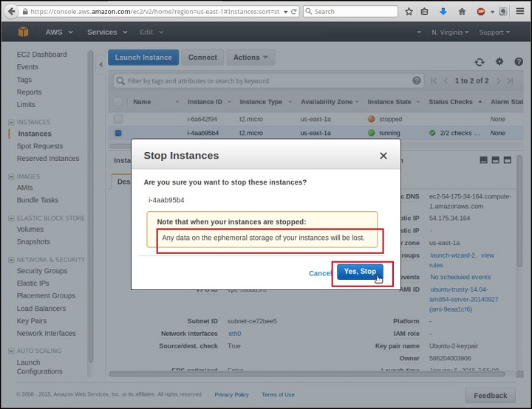The width and height of the screenshot is (532, 409).
Task: Open the user account dropdown arrow in the AWS top bar
Action: coord(419,32)
